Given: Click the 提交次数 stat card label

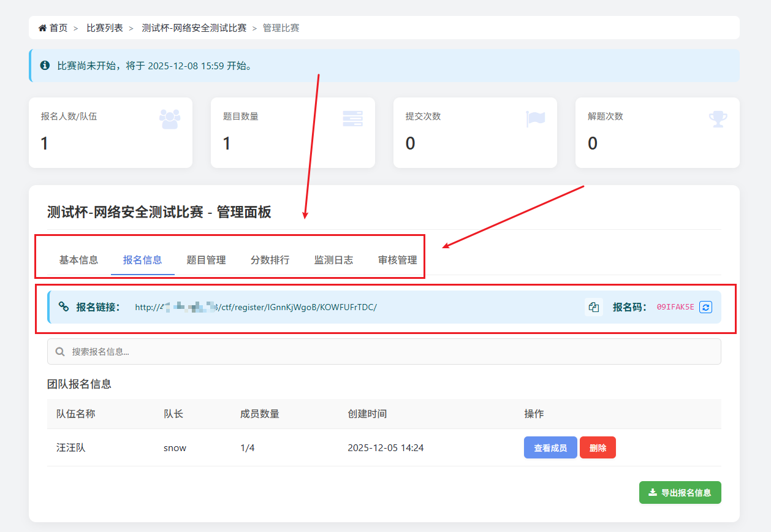Looking at the screenshot, I should [423, 116].
